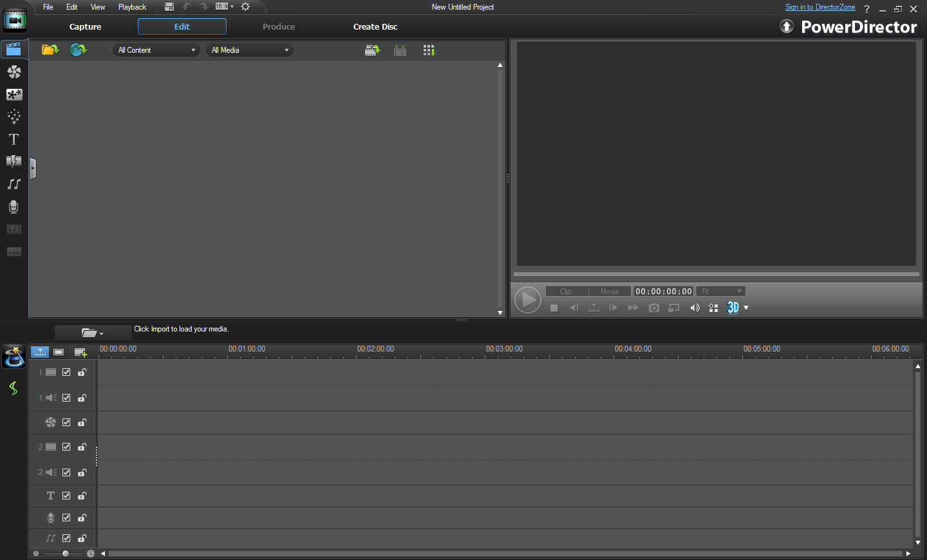The width and height of the screenshot is (927, 560).
Task: Set preview quality and display options
Action: pyautogui.click(x=713, y=308)
